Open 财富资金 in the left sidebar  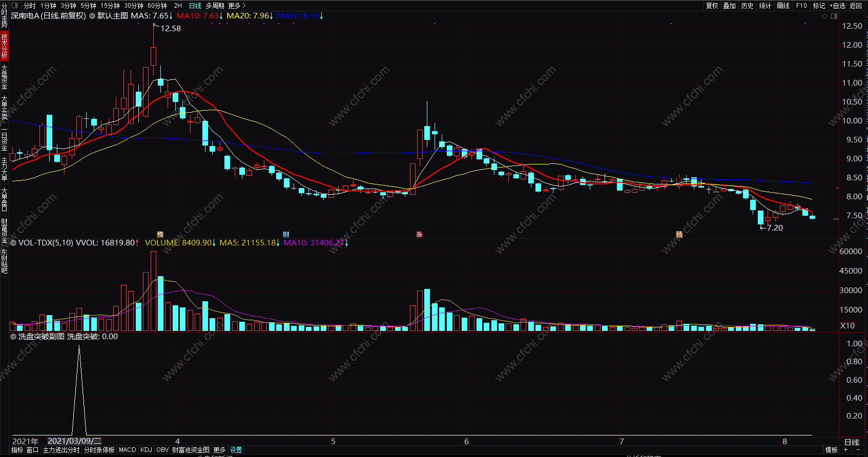pos(4,231)
